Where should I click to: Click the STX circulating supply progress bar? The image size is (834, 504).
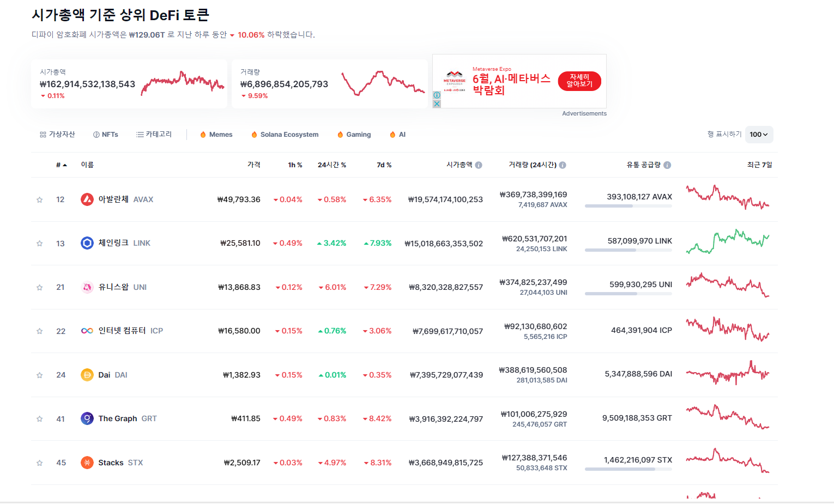coord(628,469)
